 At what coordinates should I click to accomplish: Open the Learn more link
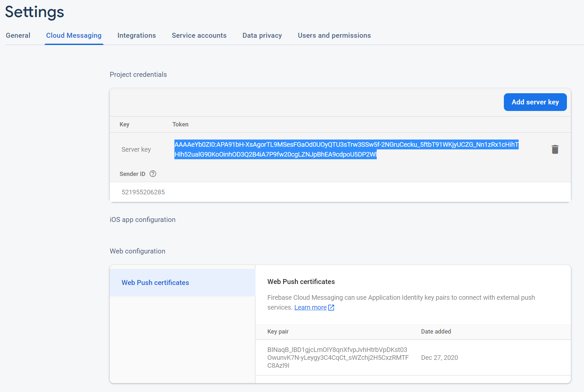[x=310, y=308]
